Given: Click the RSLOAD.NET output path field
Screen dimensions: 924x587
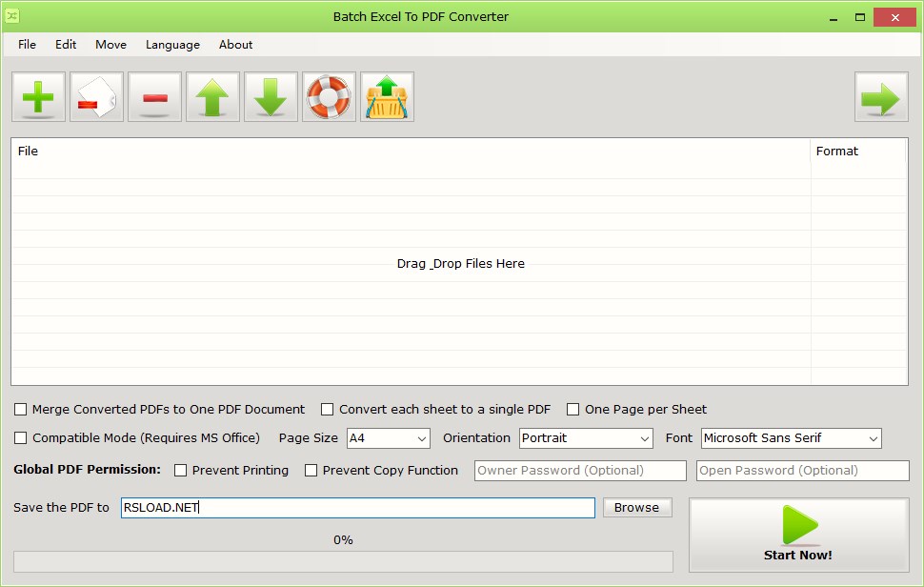Looking at the screenshot, I should point(357,507).
